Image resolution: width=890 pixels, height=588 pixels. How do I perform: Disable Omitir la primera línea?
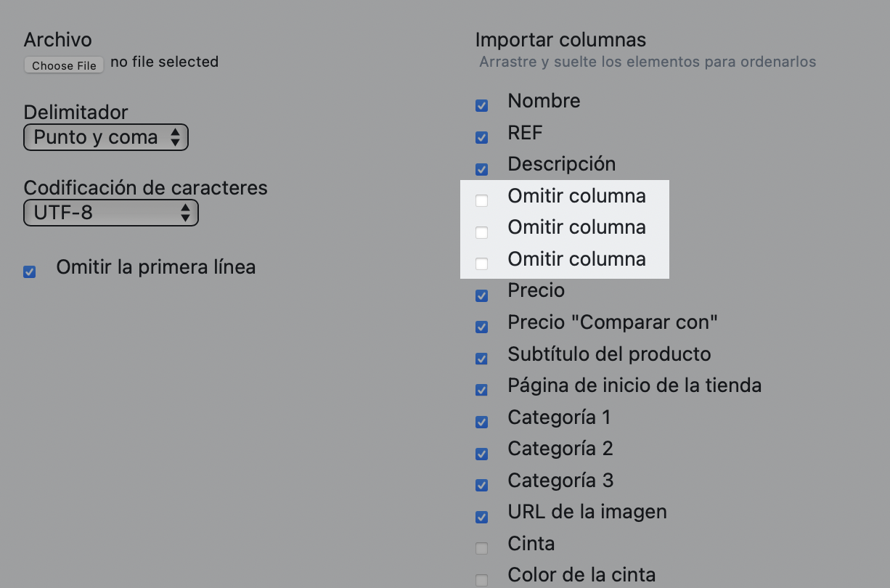point(29,271)
